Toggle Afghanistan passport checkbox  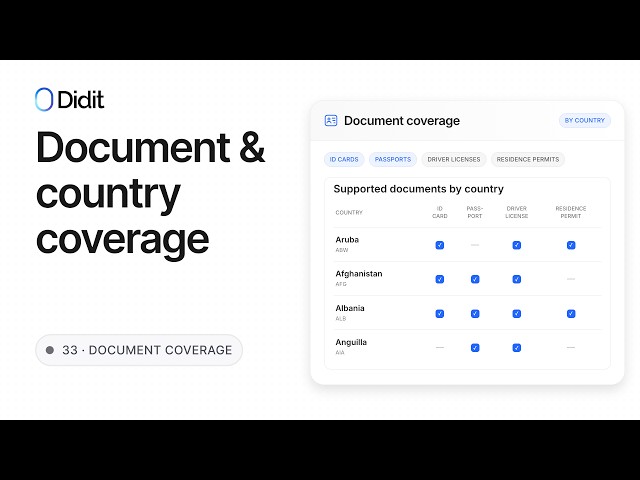click(475, 279)
